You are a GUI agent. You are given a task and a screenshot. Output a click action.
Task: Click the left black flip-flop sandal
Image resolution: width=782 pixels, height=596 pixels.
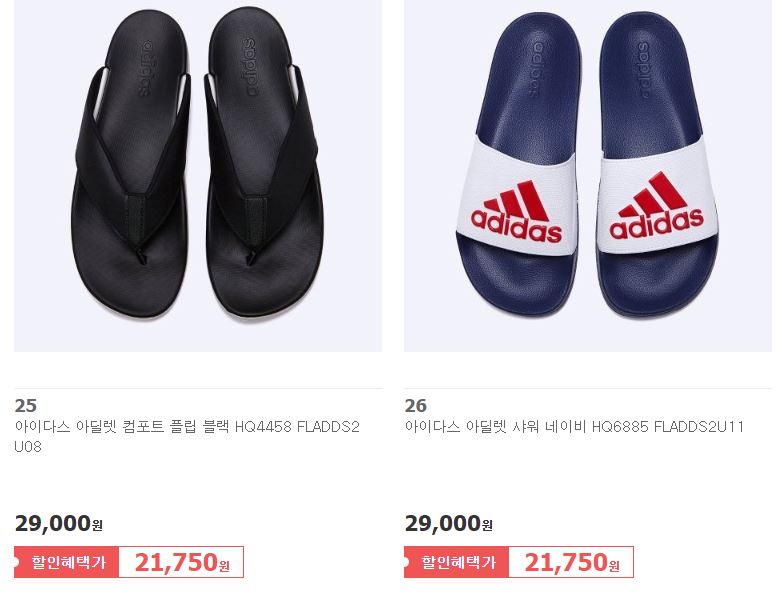tap(131, 165)
